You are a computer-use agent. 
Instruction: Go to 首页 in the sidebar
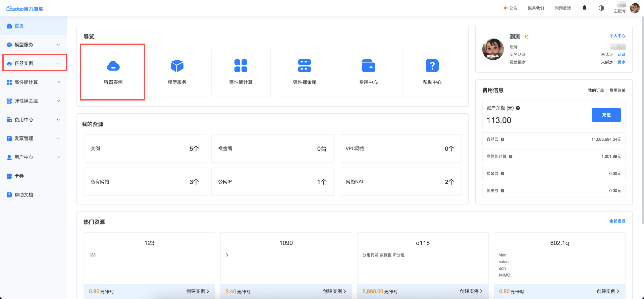coord(34,26)
